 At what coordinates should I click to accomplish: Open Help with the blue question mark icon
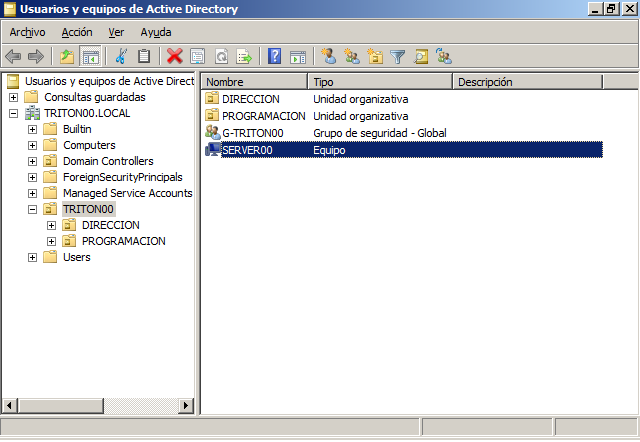point(275,56)
